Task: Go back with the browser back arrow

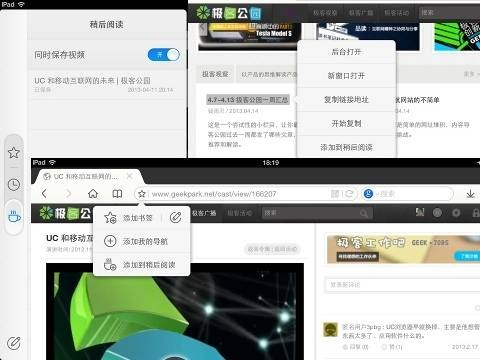Action: click(44, 193)
